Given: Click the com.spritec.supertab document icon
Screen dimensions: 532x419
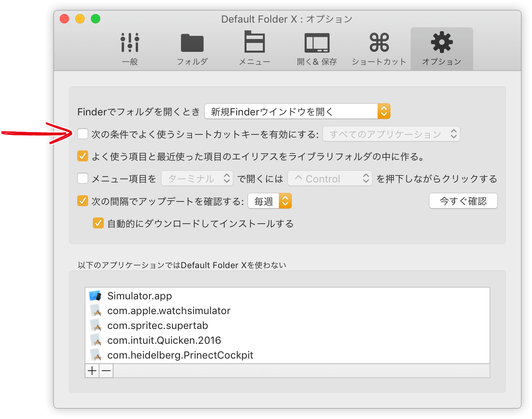Looking at the screenshot, I should point(96,325).
